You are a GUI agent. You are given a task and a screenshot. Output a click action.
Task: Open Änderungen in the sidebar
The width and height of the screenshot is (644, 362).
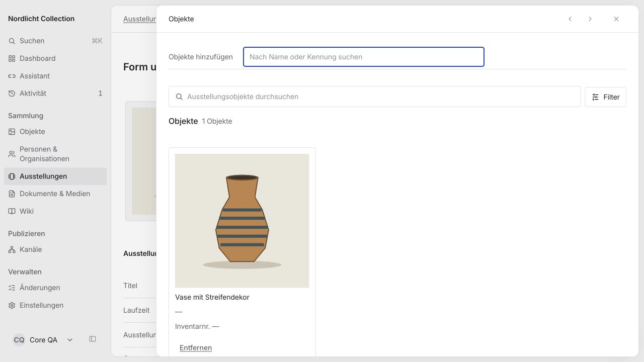(x=55, y=288)
